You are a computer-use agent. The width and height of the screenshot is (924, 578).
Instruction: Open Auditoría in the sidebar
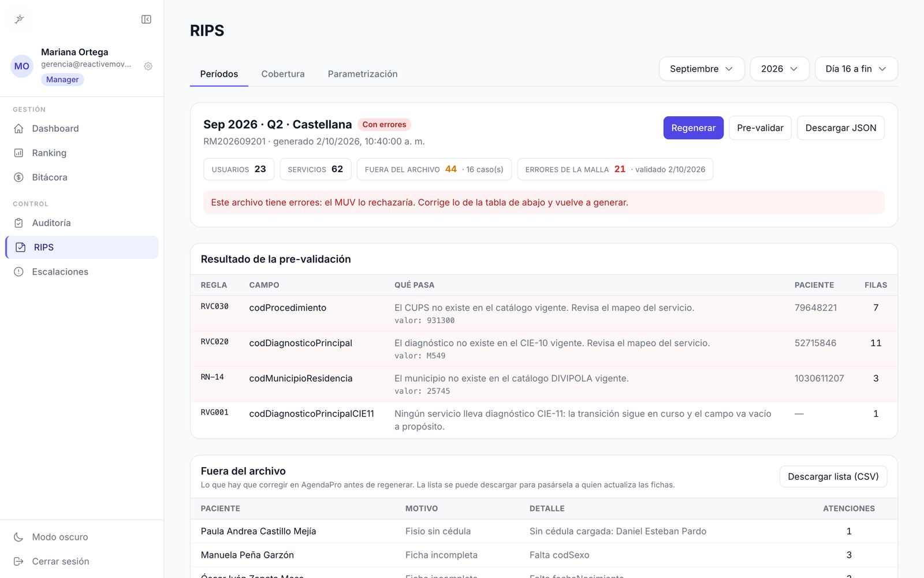[82, 223]
